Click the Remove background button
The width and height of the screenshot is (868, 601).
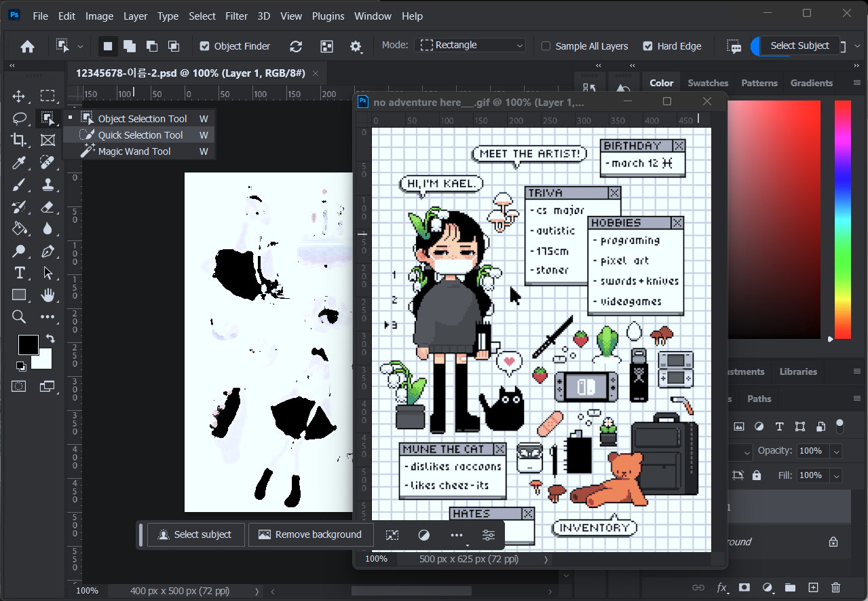[310, 534]
